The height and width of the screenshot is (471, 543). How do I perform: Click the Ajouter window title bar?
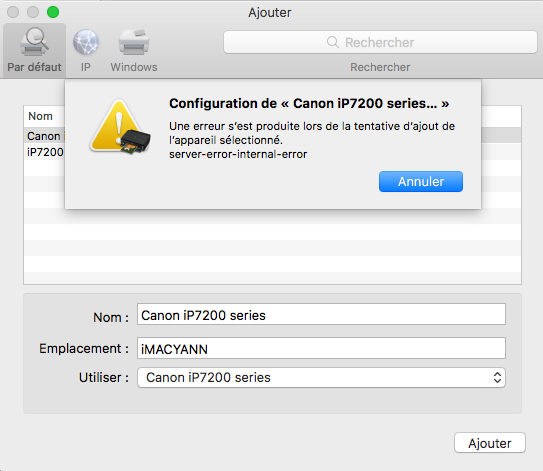tap(270, 12)
